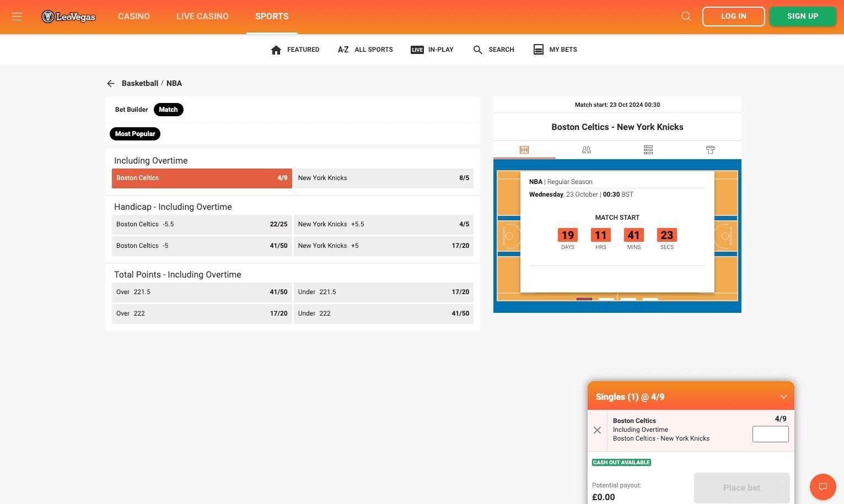Image resolution: width=844 pixels, height=504 pixels.
Task: Open the team jersey lineup tab icon
Action: 711,150
